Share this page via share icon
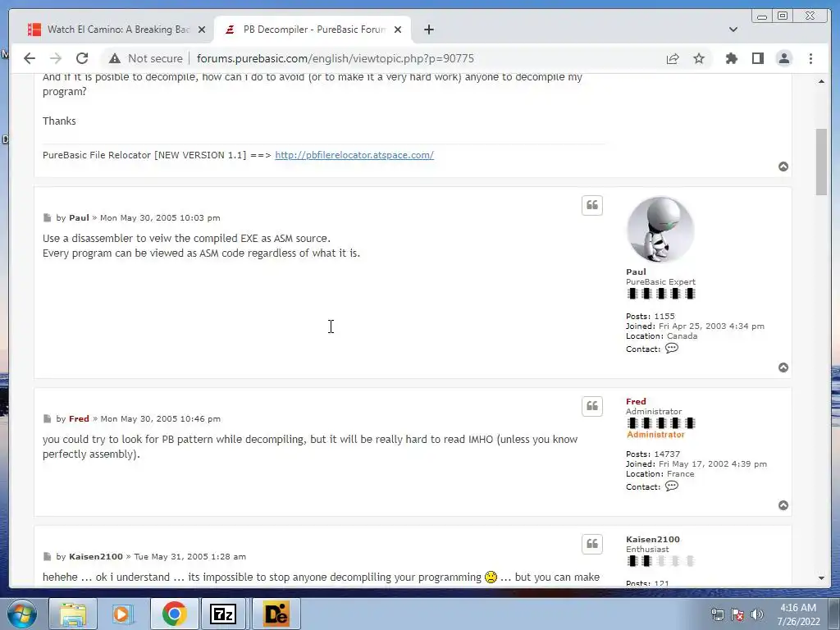Screen dimensions: 840x630 pyautogui.click(x=673, y=58)
